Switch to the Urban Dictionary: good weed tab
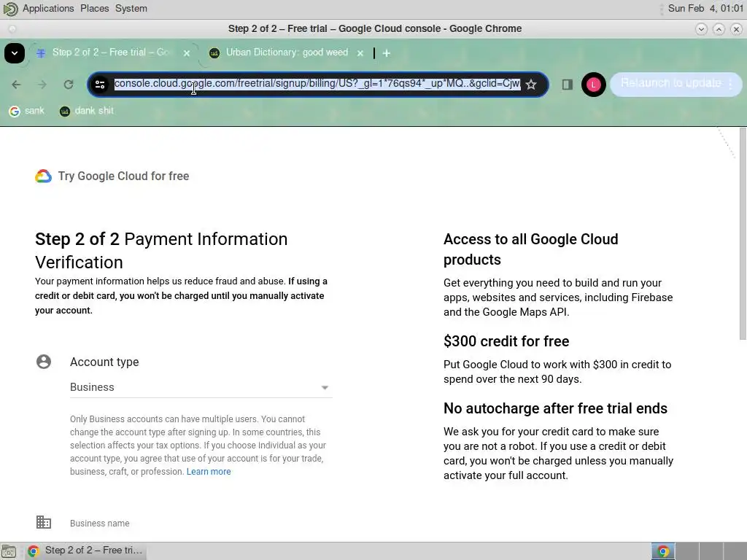747x560 pixels. (x=286, y=52)
